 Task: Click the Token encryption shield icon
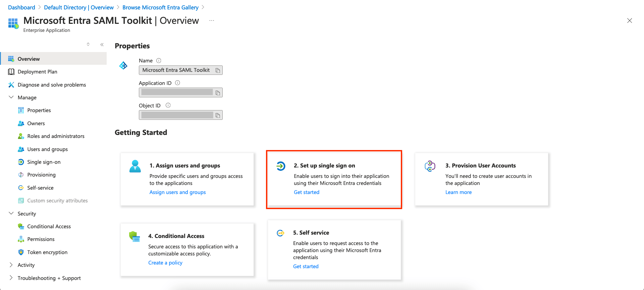pyautogui.click(x=21, y=252)
